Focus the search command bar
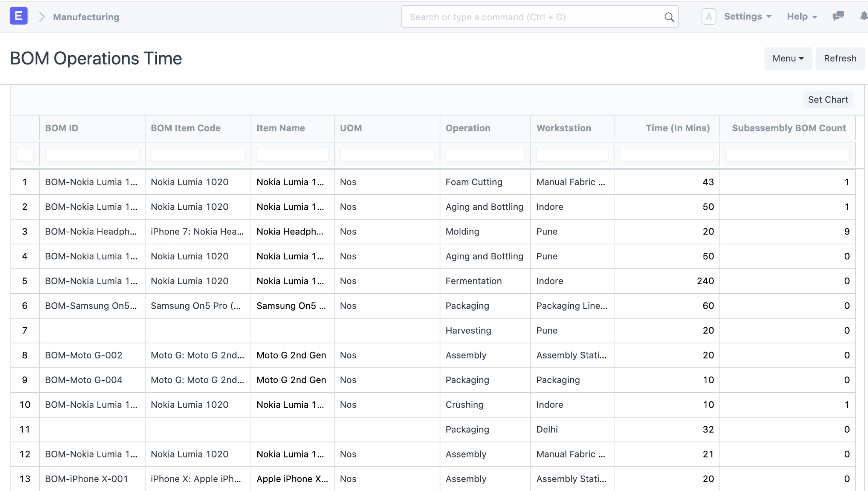Viewport: 868px width, 491px height. coord(535,17)
